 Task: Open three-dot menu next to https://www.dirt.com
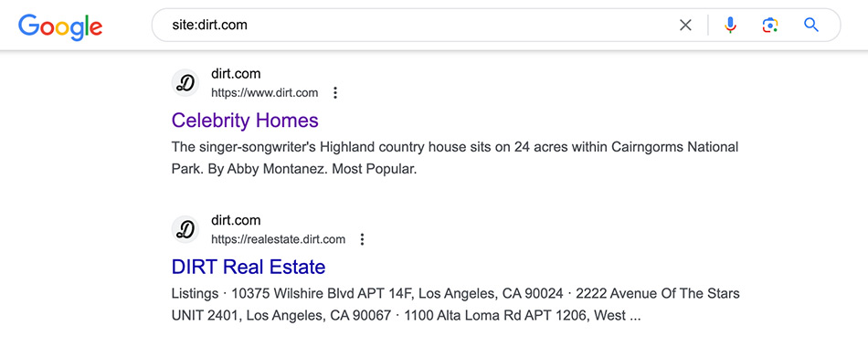(335, 93)
